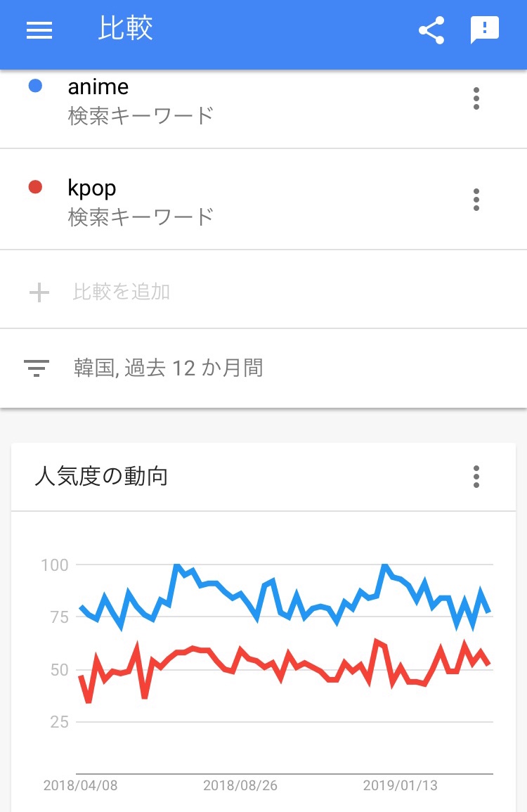Open more options for anime term
The height and width of the screenshot is (812, 527).
476,98
